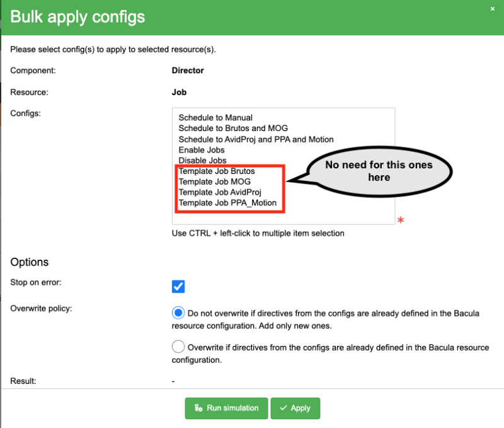
Task: Toggle the Stop on error checkbox
Action: coord(178,286)
